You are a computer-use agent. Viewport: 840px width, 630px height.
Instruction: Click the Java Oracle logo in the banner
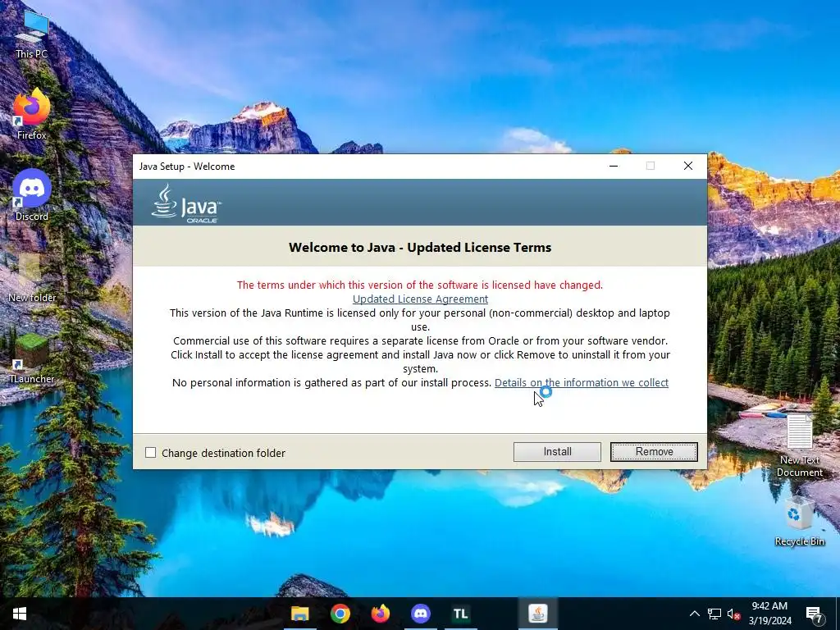pos(186,203)
